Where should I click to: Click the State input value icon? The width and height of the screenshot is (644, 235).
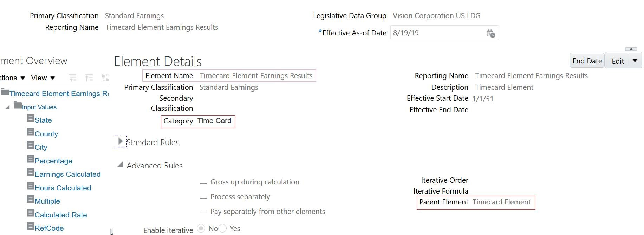click(31, 119)
